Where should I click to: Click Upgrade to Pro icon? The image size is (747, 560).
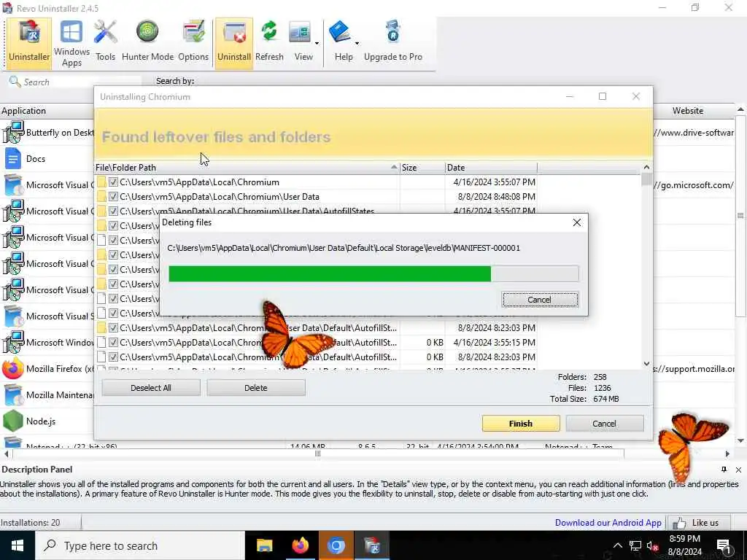pyautogui.click(x=393, y=42)
